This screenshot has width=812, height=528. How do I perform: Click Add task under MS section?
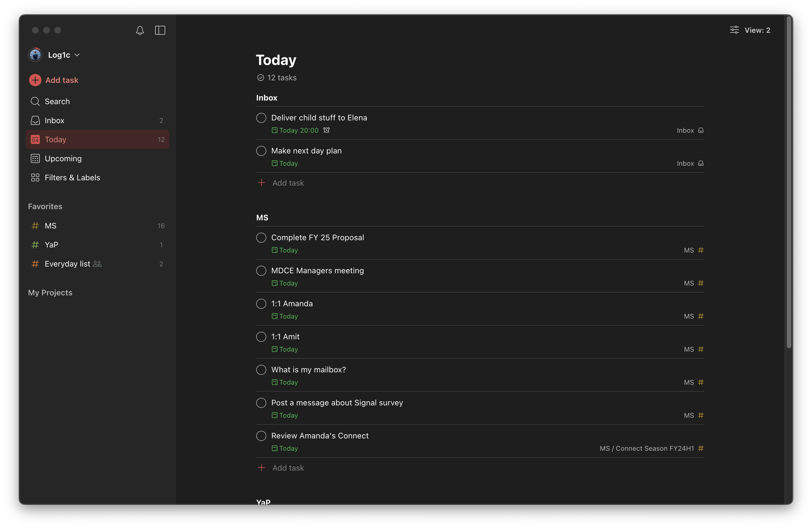[288, 468]
